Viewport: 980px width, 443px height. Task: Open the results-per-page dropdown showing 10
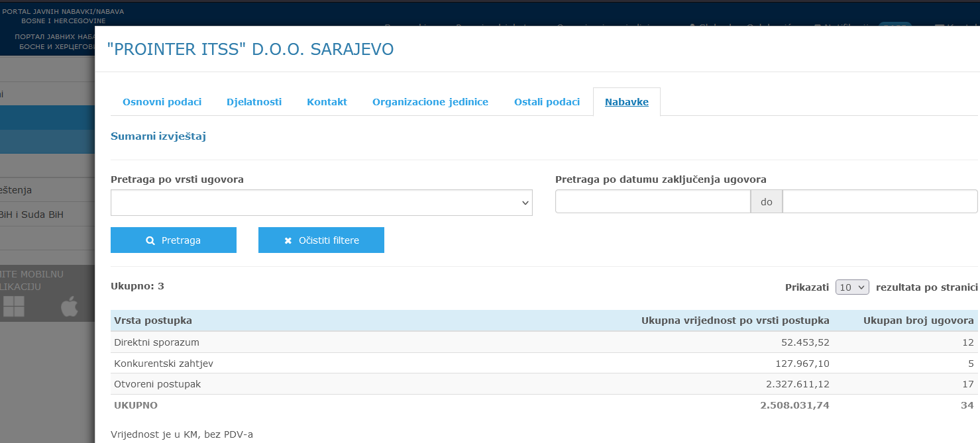(852, 287)
